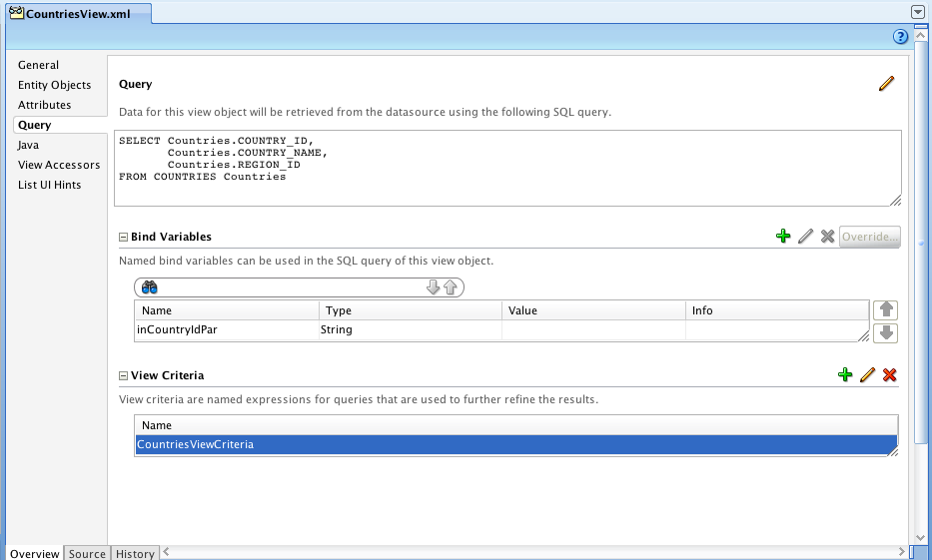Open the List UI Hints navigation tab

tap(49, 185)
